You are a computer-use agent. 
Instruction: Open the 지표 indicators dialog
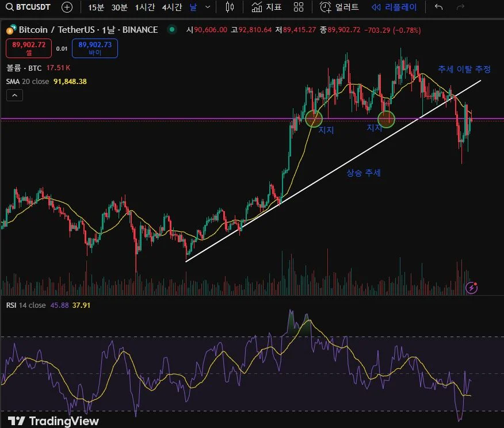[266, 7]
